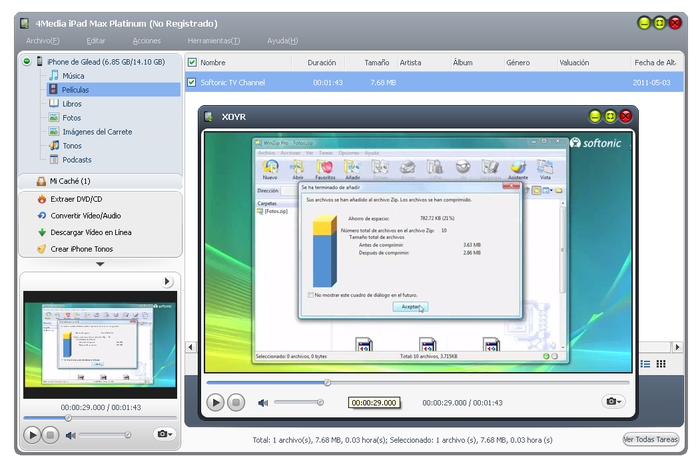The width and height of the screenshot is (700, 466).
Task: Open the Herramientas menu
Action: [213, 41]
